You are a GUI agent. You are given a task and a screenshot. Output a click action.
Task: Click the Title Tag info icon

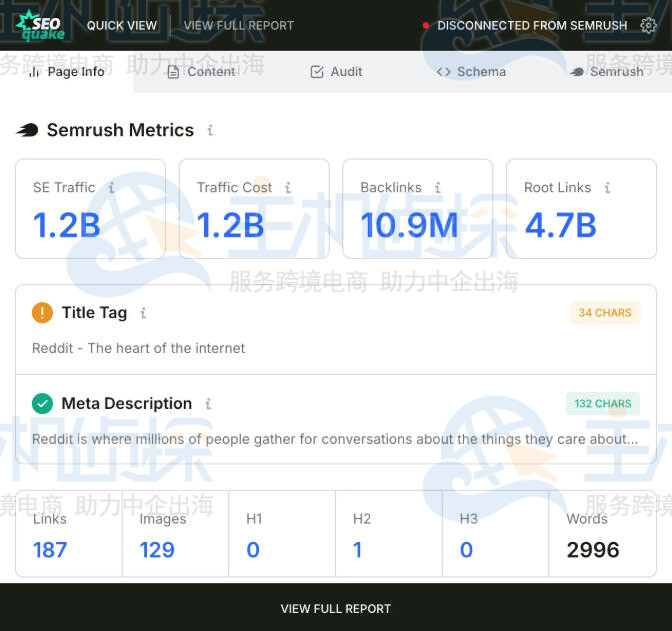click(143, 313)
